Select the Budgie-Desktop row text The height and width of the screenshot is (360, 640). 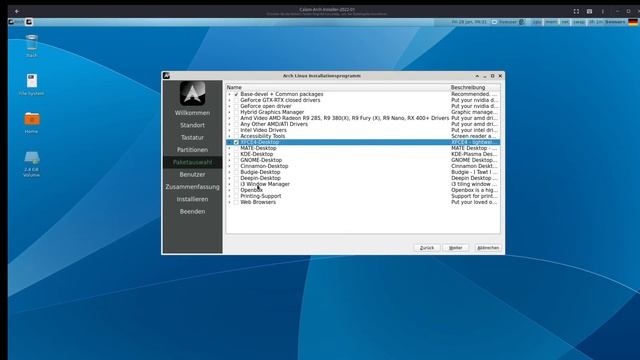click(x=260, y=172)
